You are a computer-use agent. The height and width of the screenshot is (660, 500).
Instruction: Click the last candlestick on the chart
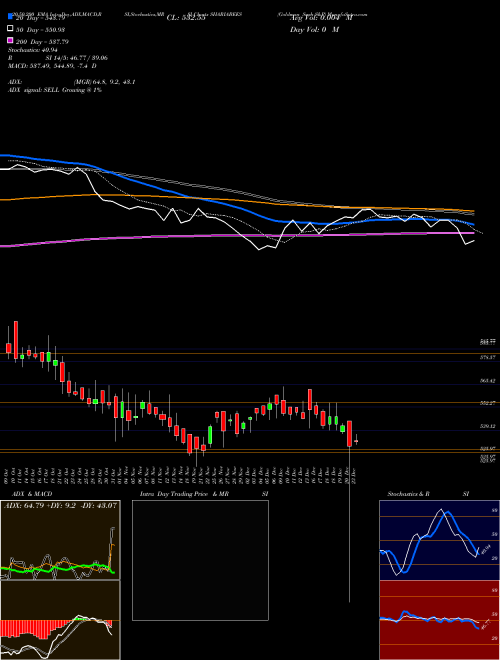(x=356, y=440)
